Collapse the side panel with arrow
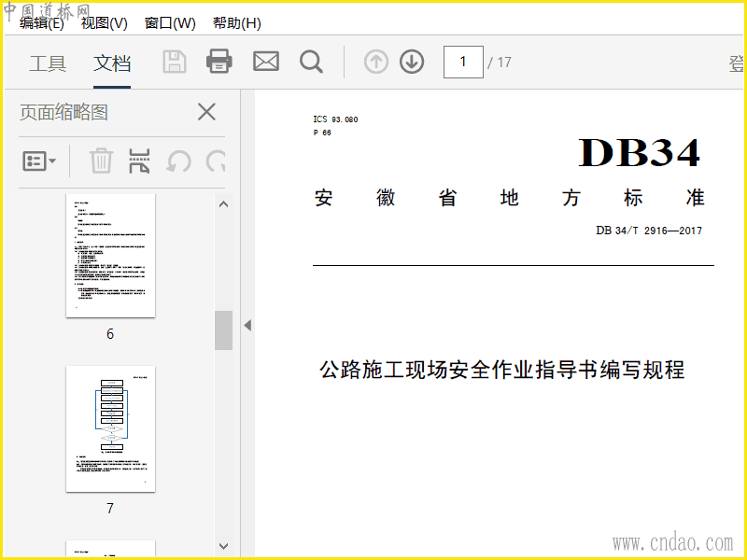 tap(247, 325)
